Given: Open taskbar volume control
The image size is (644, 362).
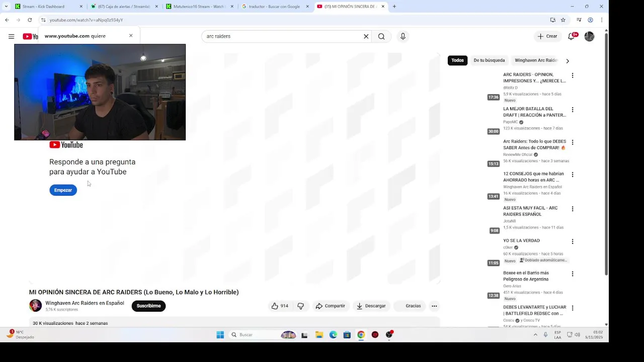Looking at the screenshot, I should 577,335.
